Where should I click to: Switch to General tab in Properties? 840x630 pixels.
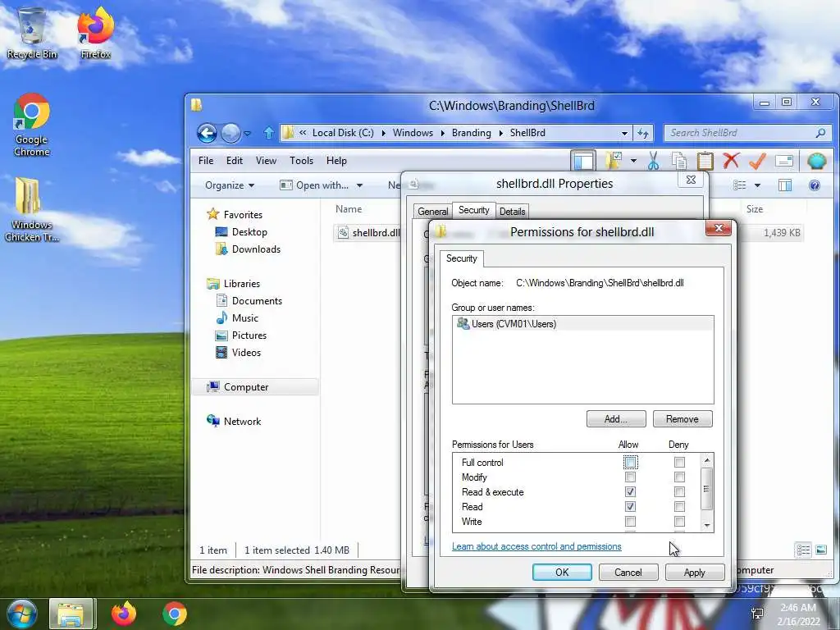pyautogui.click(x=433, y=212)
